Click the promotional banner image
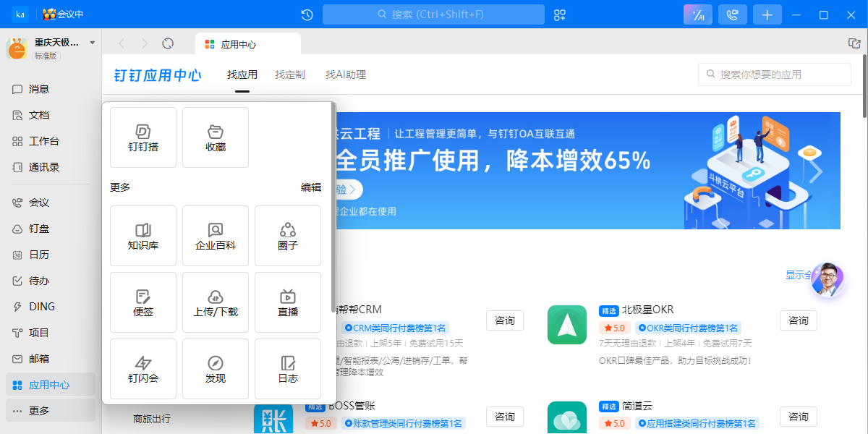Screen dimensions: 868x434 (x=587, y=171)
